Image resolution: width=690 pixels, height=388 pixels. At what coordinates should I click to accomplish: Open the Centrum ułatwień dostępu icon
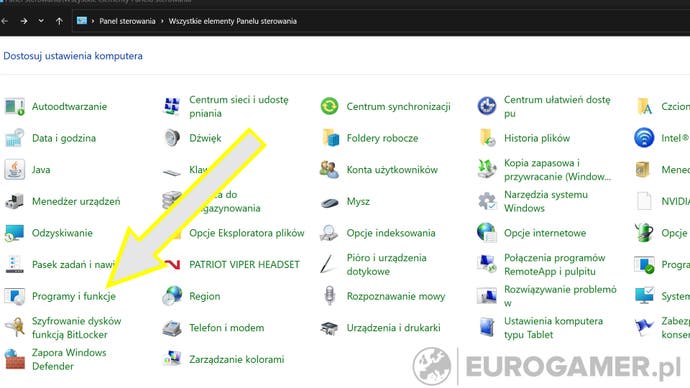click(487, 106)
